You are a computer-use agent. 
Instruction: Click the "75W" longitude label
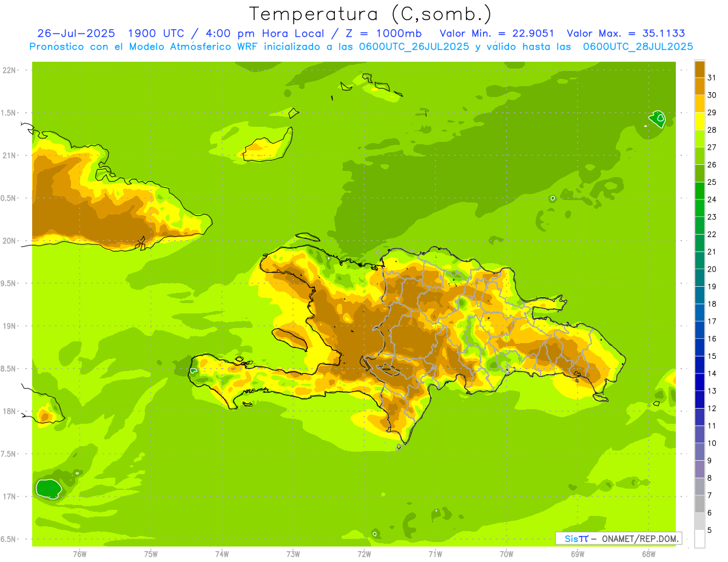(150, 554)
